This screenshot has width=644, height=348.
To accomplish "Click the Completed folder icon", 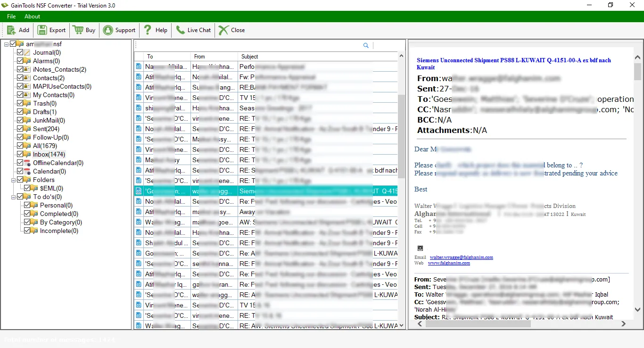I will point(35,214).
